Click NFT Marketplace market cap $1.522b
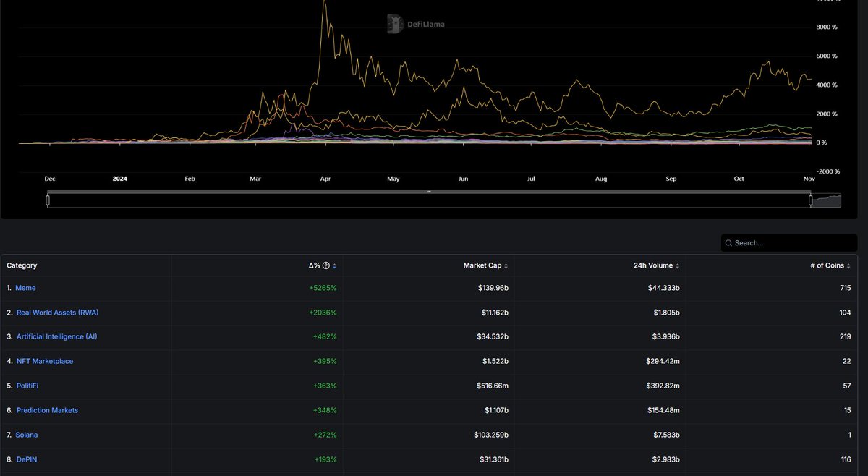Image resolution: width=868 pixels, height=476 pixels. pyautogui.click(x=495, y=361)
